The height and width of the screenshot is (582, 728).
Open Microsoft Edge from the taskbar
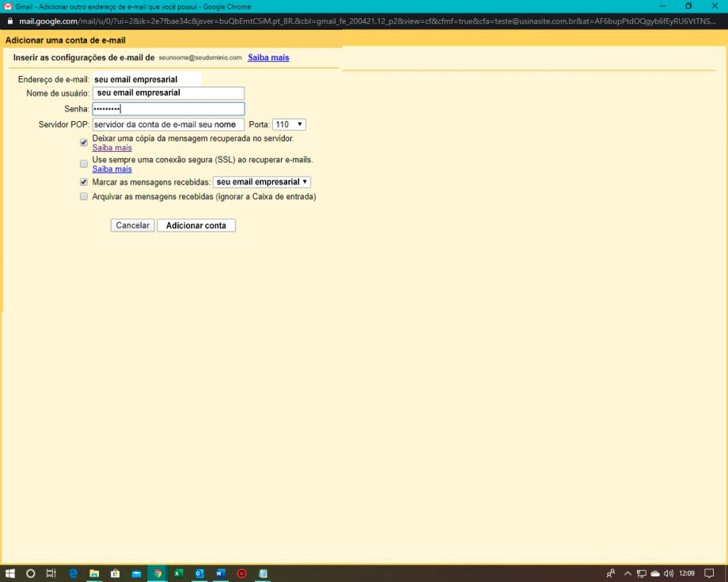coord(73,573)
